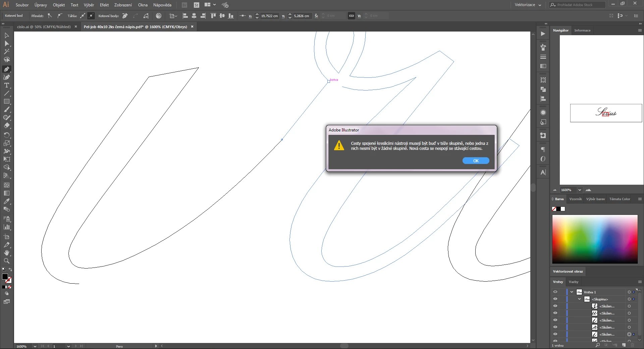Open the Objekt menu
The height and width of the screenshot is (349, 644).
[x=59, y=5]
